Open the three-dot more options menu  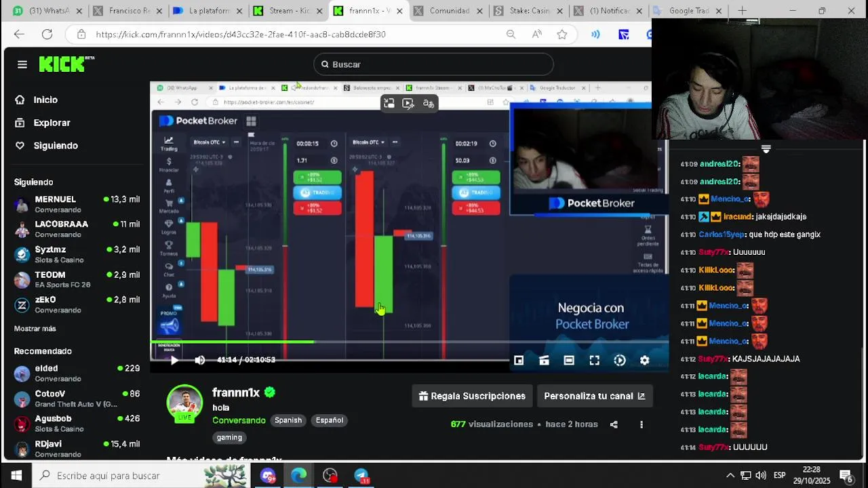pos(642,425)
